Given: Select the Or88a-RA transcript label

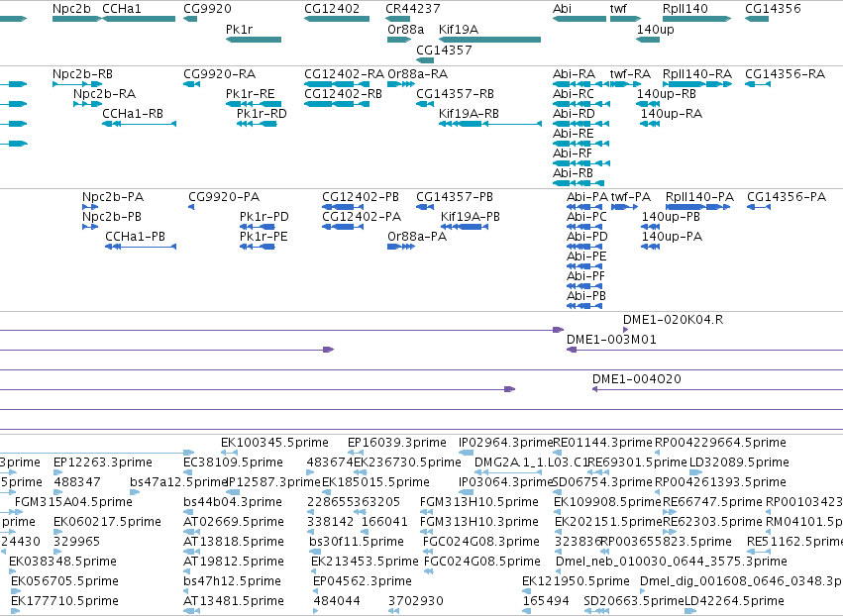Looking at the screenshot, I should click(418, 73).
